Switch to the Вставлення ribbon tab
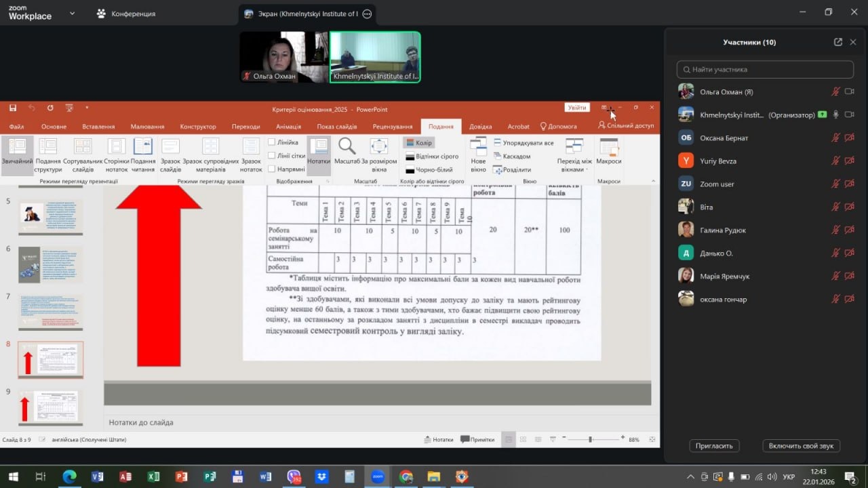 click(x=98, y=127)
